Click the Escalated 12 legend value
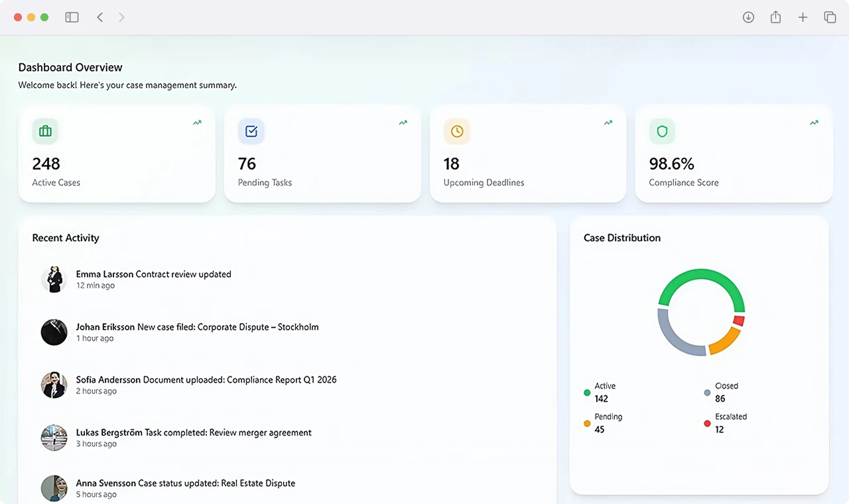The image size is (849, 504). pyautogui.click(x=720, y=430)
